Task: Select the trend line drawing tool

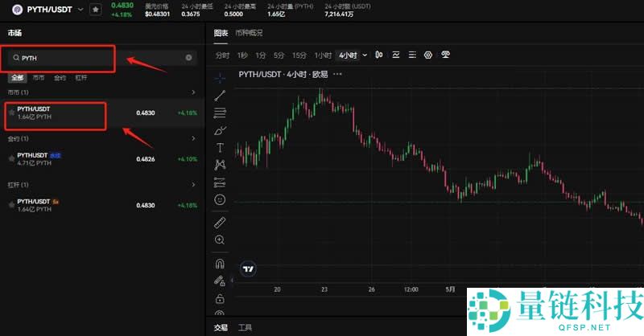Action: coord(220,95)
